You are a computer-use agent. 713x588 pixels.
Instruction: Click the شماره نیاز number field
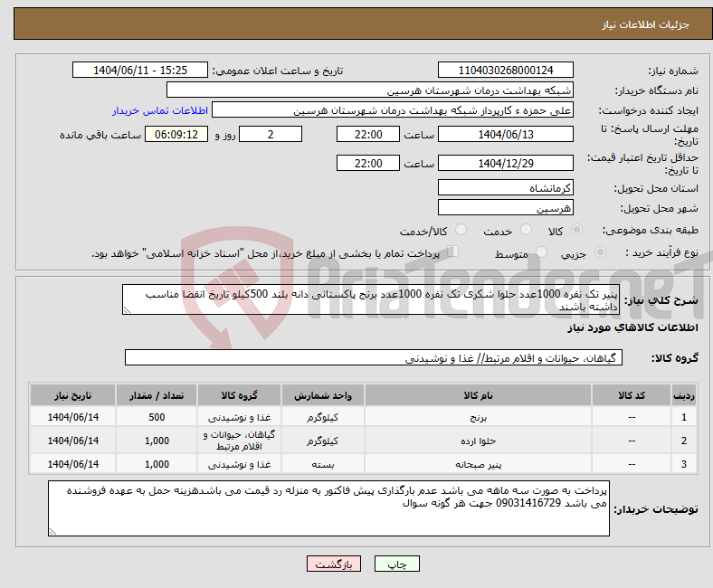click(x=505, y=70)
